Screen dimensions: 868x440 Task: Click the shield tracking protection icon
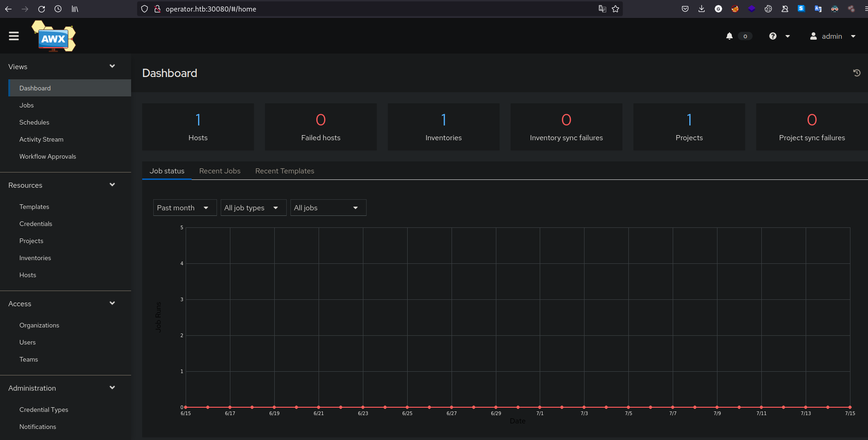coord(145,9)
